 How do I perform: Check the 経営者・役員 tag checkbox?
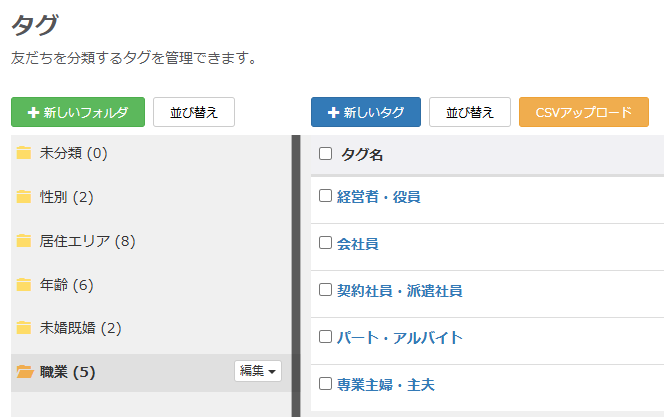tap(325, 196)
